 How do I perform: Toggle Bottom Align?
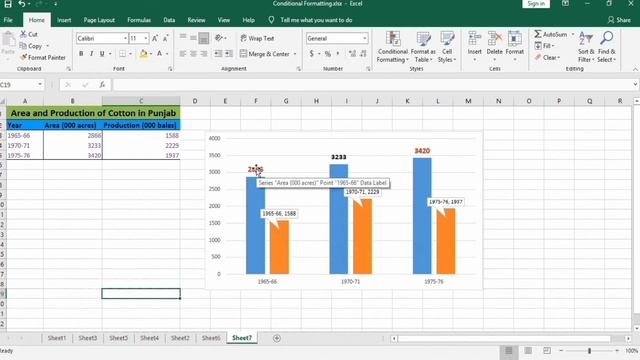[x=204, y=38]
